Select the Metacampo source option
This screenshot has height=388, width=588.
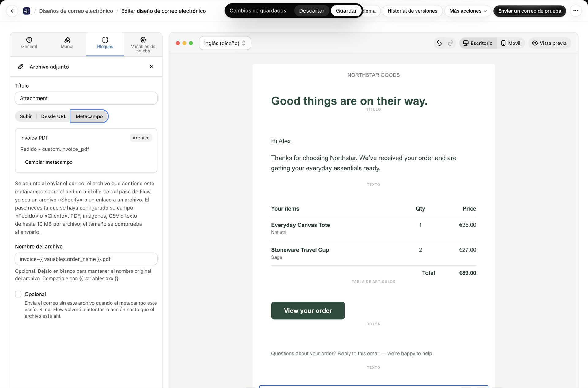[89, 116]
